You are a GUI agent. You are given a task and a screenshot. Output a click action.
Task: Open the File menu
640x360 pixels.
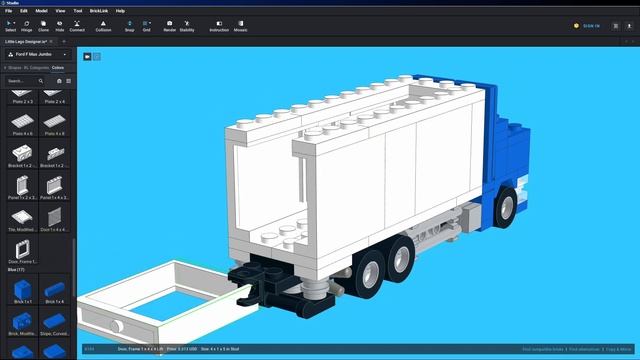tap(9, 11)
